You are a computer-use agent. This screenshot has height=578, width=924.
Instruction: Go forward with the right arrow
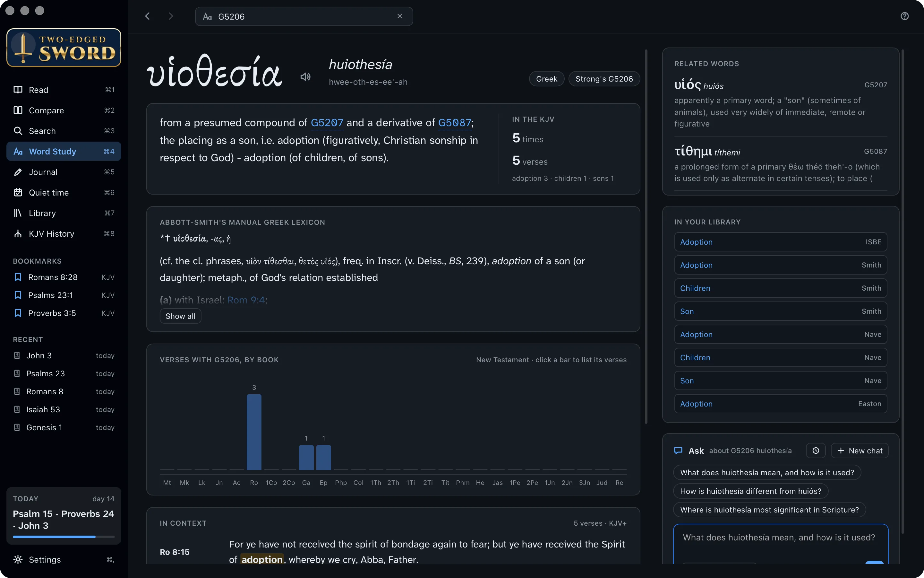tap(171, 16)
